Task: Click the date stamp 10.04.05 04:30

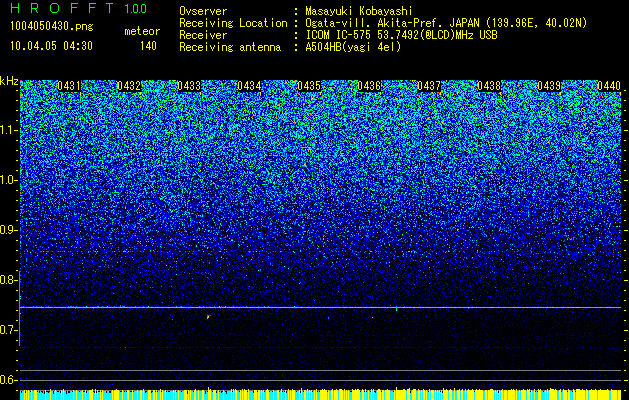Action: pos(51,46)
